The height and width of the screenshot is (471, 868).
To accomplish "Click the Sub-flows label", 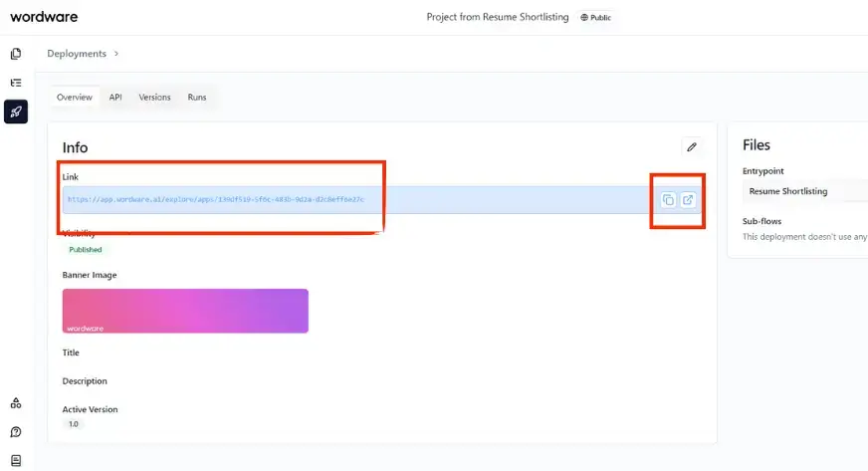I will [x=762, y=221].
